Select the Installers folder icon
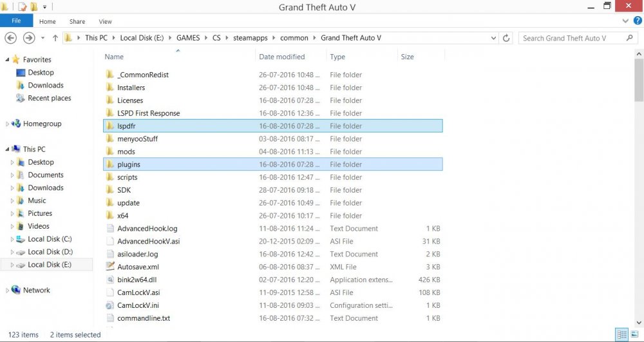 109,87
